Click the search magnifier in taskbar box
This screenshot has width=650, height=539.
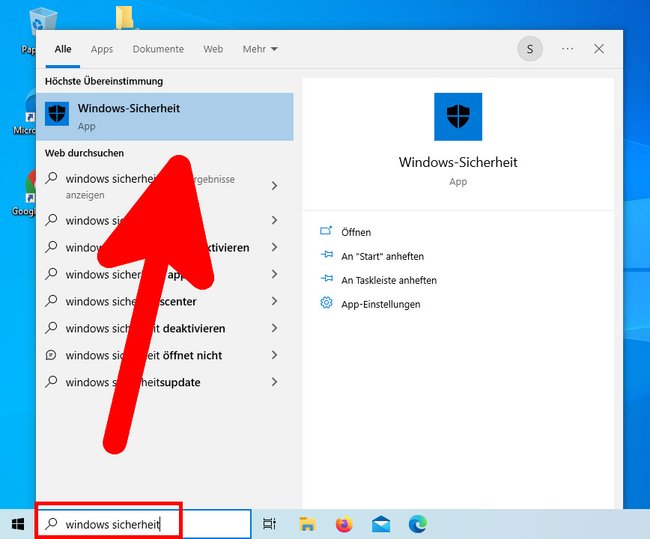click(x=51, y=524)
